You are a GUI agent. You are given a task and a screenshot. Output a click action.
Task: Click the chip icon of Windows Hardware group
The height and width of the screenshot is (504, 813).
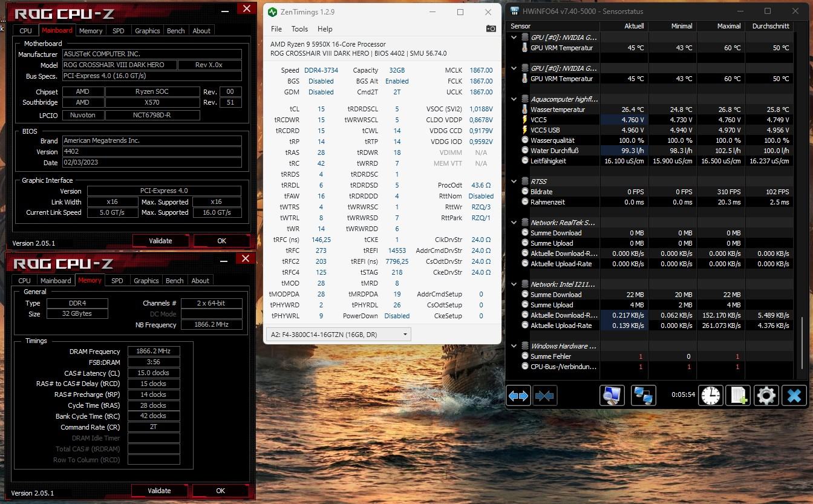click(524, 346)
